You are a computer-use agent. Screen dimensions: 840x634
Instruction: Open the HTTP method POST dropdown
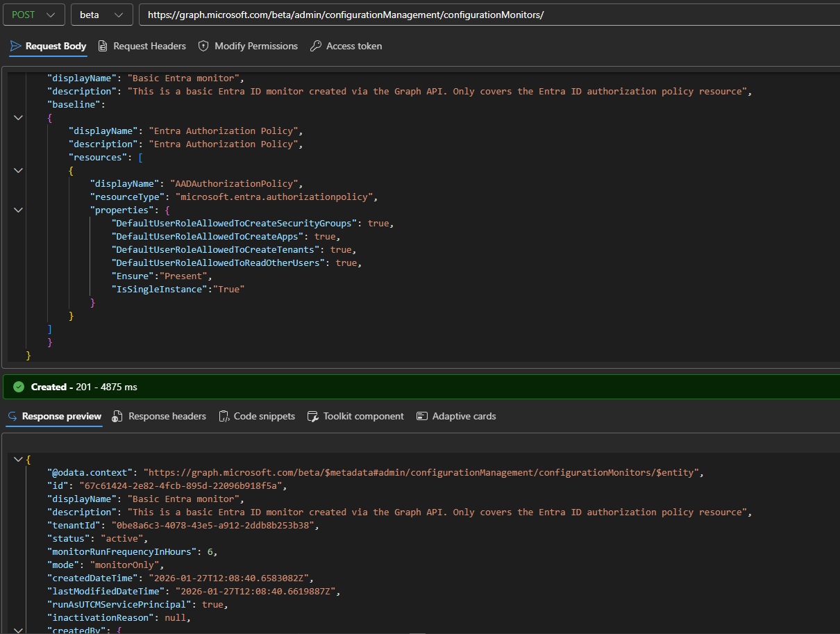(x=33, y=15)
